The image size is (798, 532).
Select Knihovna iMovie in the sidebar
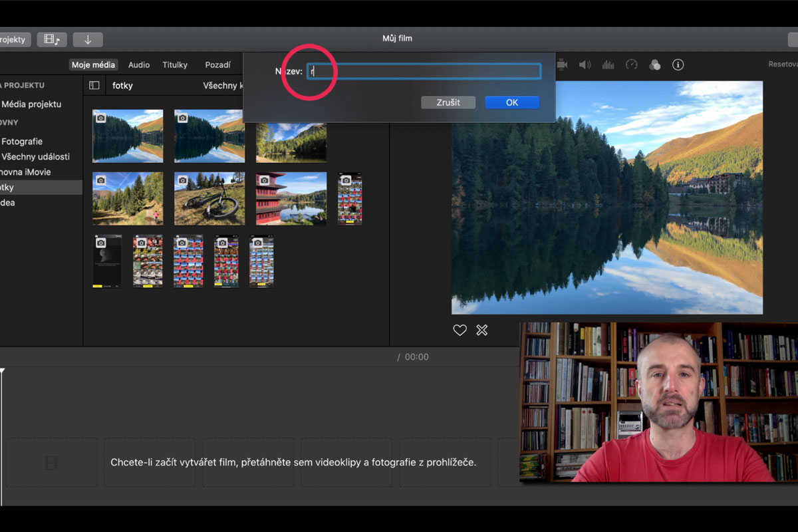click(x=25, y=172)
